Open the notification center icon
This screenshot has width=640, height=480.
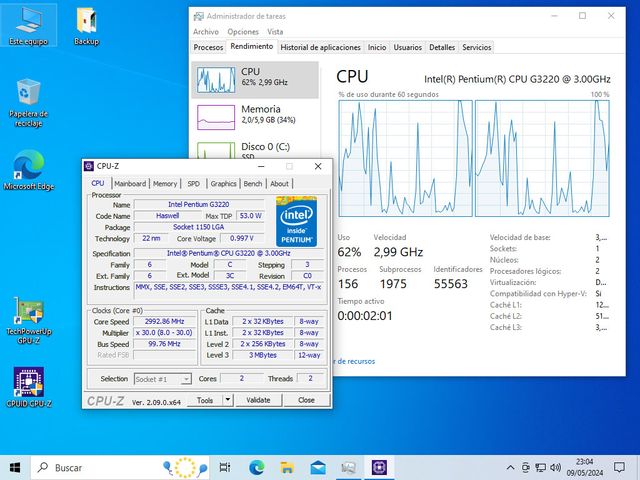pyautogui.click(x=619, y=467)
